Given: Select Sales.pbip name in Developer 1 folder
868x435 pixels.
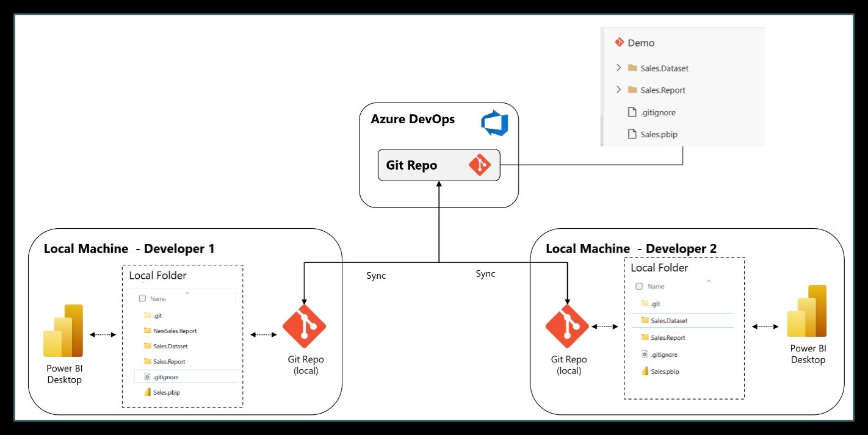Looking at the screenshot, I should pyautogui.click(x=166, y=392).
